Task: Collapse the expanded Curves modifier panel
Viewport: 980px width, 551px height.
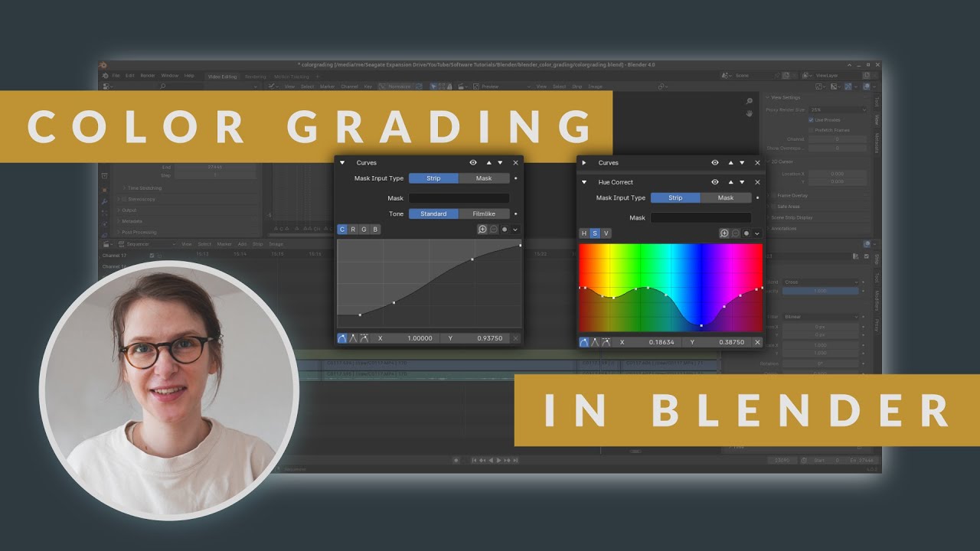Action: (342, 163)
